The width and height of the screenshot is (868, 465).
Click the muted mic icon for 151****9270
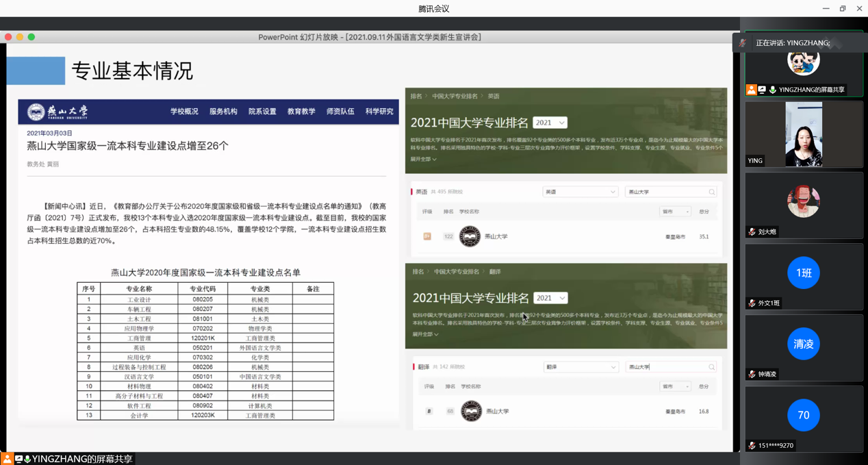coord(752,446)
